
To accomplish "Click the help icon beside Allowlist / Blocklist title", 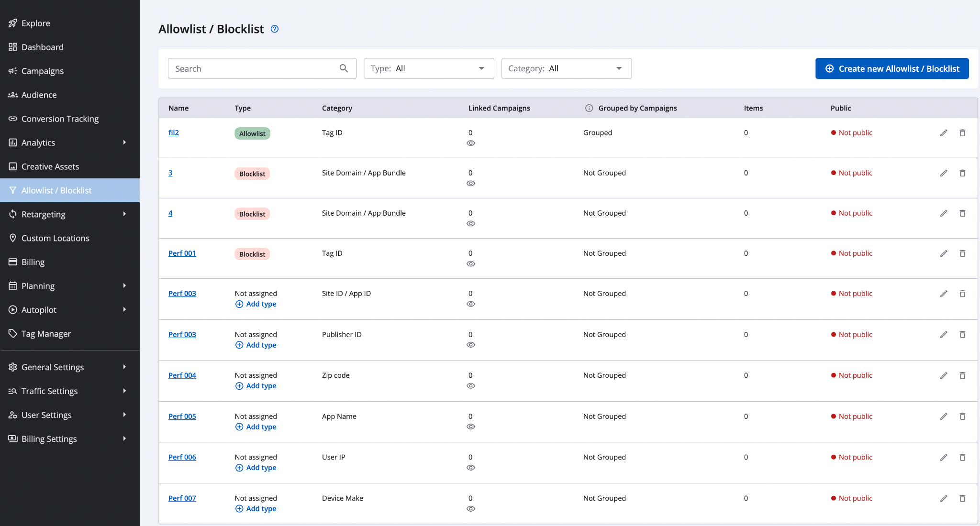I will 275,29.
